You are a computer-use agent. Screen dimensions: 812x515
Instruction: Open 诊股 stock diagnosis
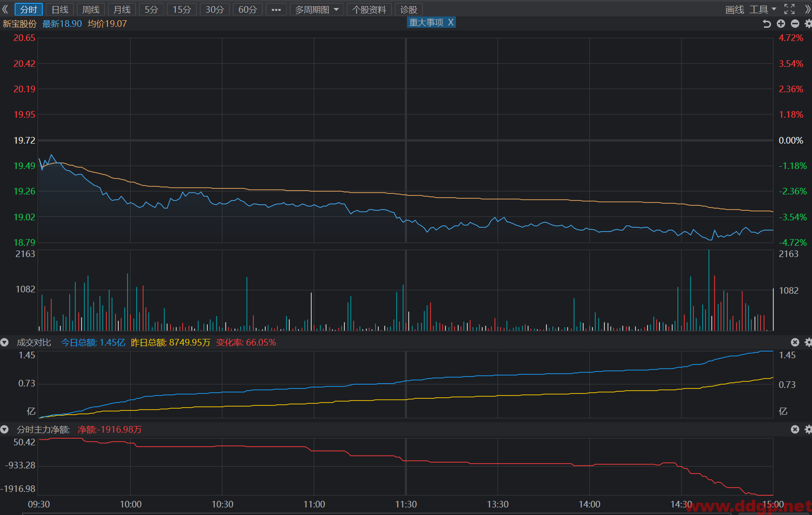pos(409,9)
